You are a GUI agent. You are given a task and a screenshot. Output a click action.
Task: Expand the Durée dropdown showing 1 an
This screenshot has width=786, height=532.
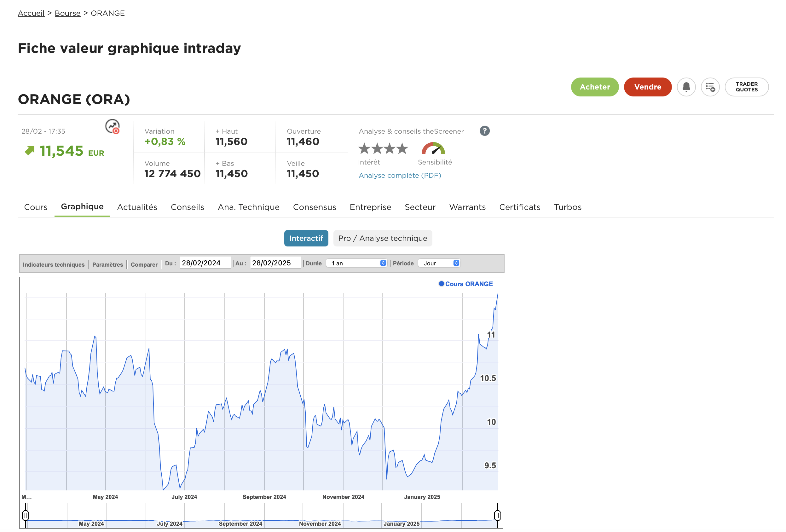click(356, 263)
